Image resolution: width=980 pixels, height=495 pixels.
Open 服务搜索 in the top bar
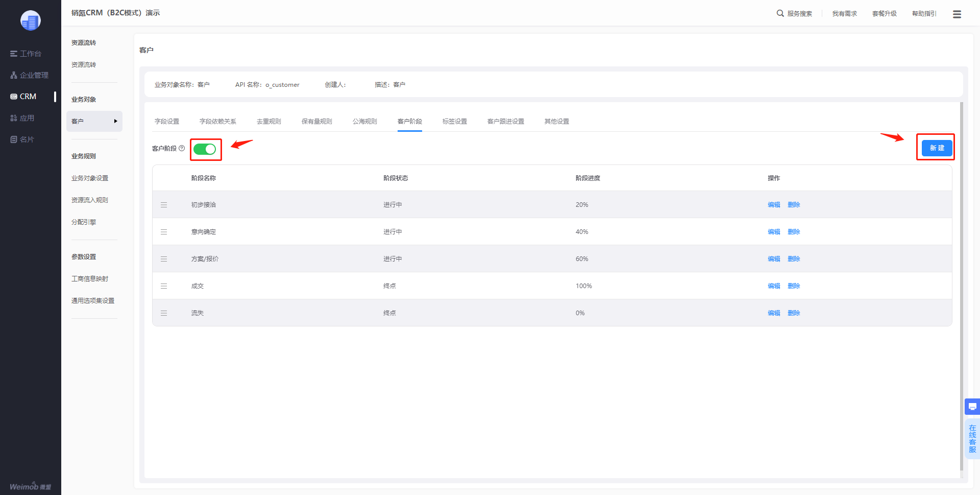(x=800, y=14)
